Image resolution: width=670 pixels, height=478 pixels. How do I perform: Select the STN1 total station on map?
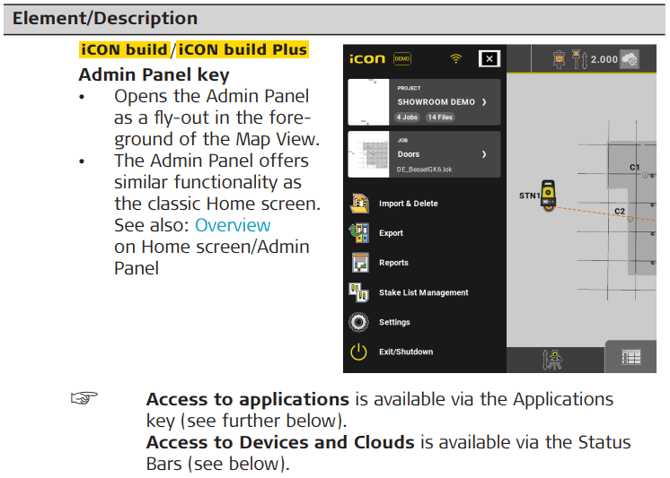(x=548, y=199)
